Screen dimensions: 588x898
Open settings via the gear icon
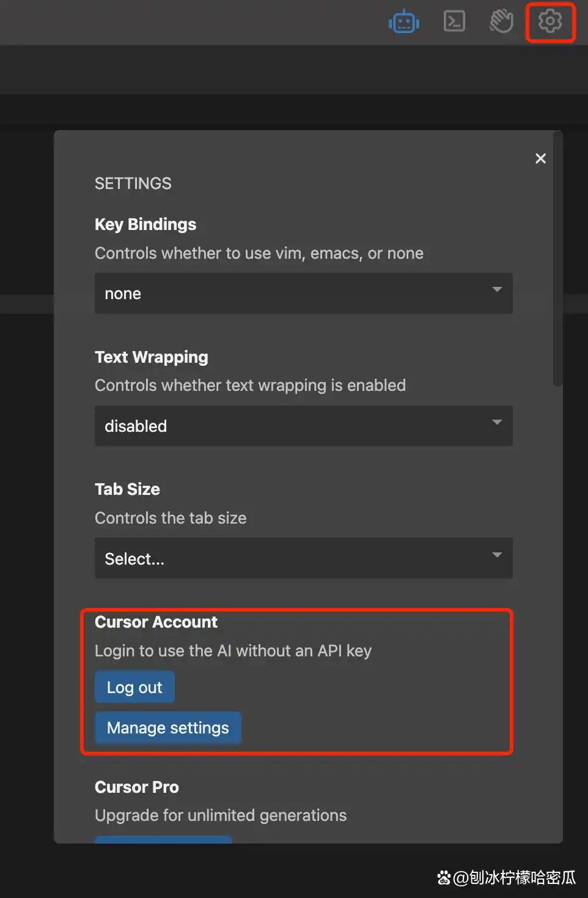[x=550, y=21]
